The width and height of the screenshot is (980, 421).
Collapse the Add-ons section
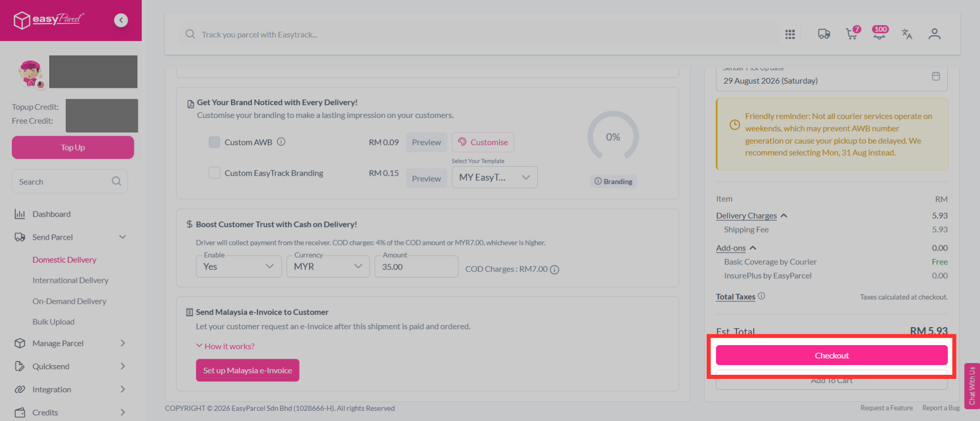(x=736, y=248)
